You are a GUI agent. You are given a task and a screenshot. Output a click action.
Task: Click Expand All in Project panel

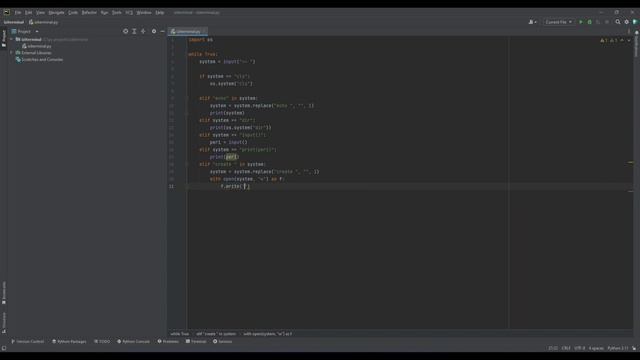pos(134,31)
